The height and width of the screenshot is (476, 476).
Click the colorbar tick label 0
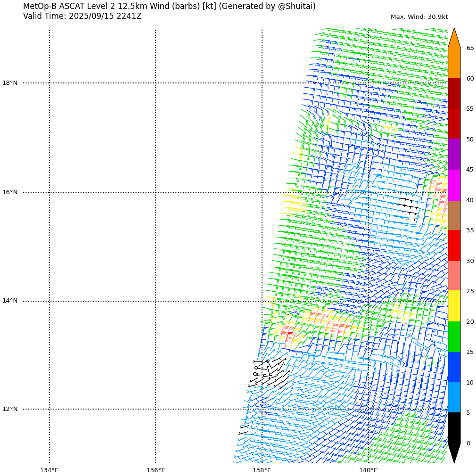[x=468, y=443]
